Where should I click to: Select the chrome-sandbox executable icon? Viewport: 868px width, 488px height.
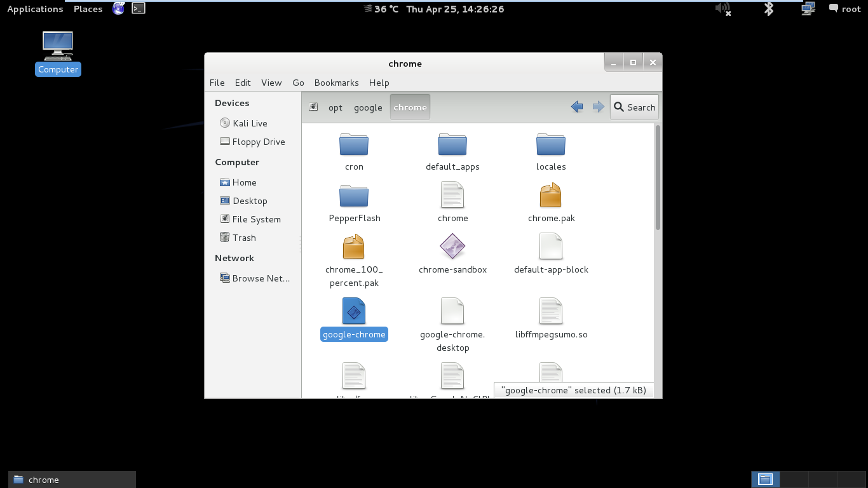click(452, 247)
